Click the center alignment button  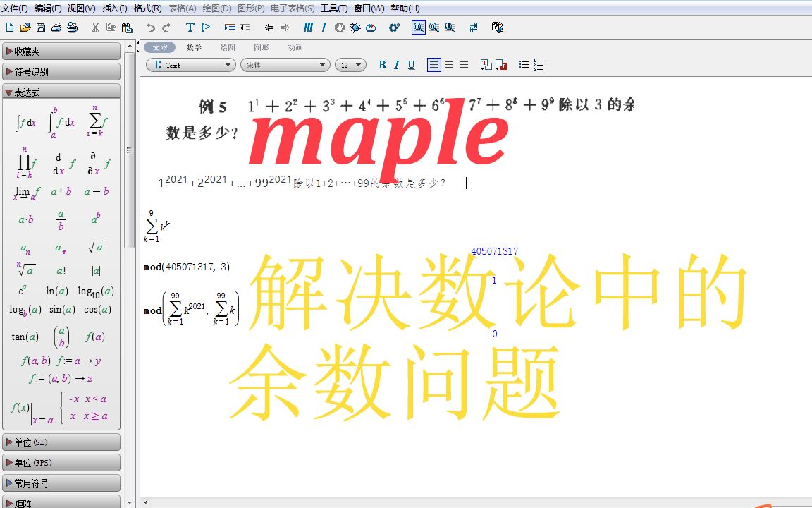(449, 64)
